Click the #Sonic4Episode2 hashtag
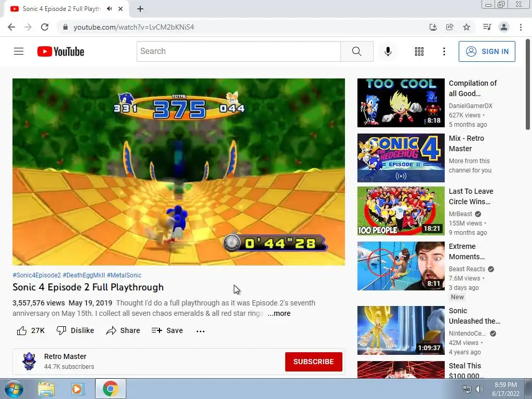 click(37, 275)
